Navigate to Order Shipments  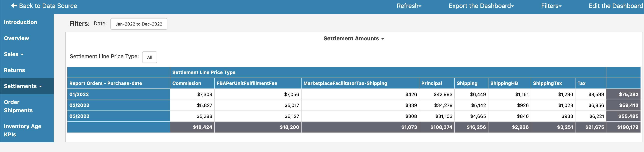(x=18, y=106)
